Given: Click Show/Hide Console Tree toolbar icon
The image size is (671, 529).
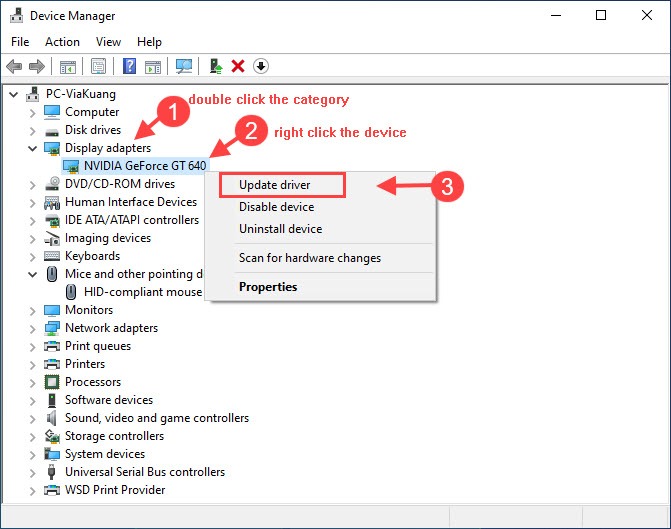Looking at the screenshot, I should (68, 67).
